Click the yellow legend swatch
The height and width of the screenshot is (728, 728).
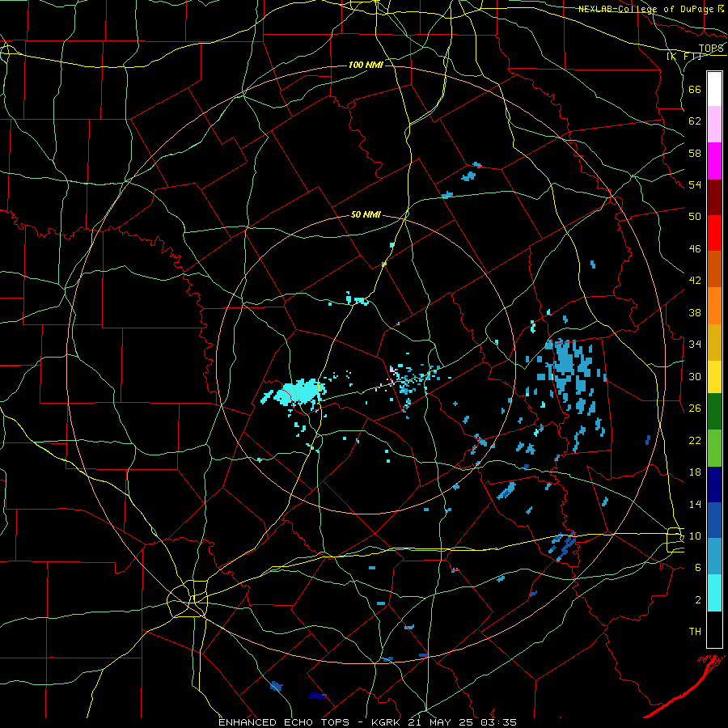[x=714, y=377]
